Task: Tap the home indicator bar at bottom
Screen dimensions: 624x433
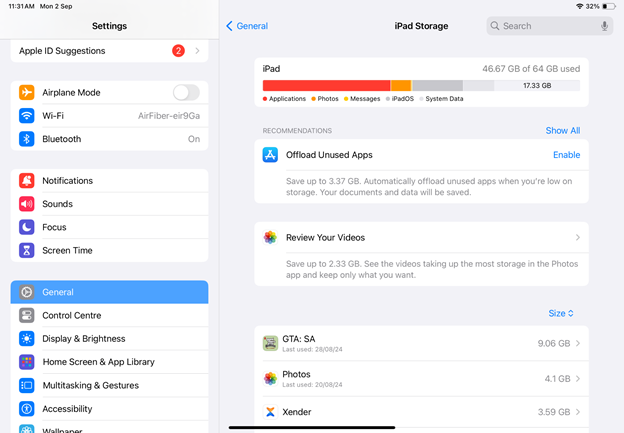Action: coord(312,427)
